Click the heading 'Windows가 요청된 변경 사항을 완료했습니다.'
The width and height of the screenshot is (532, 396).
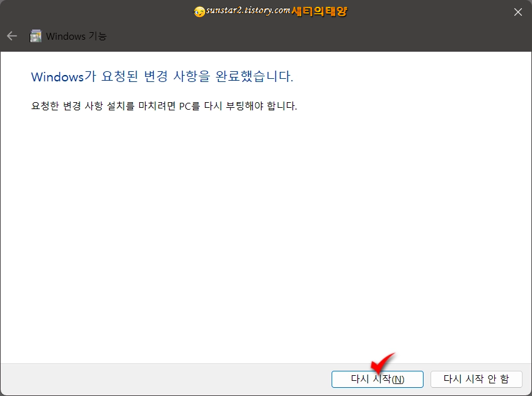click(162, 76)
